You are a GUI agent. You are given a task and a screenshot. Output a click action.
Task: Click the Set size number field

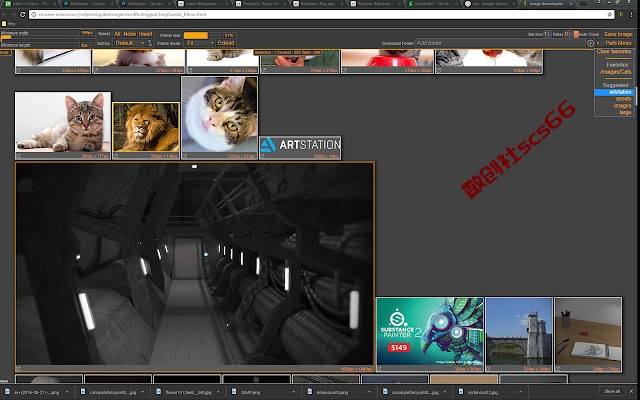point(546,34)
